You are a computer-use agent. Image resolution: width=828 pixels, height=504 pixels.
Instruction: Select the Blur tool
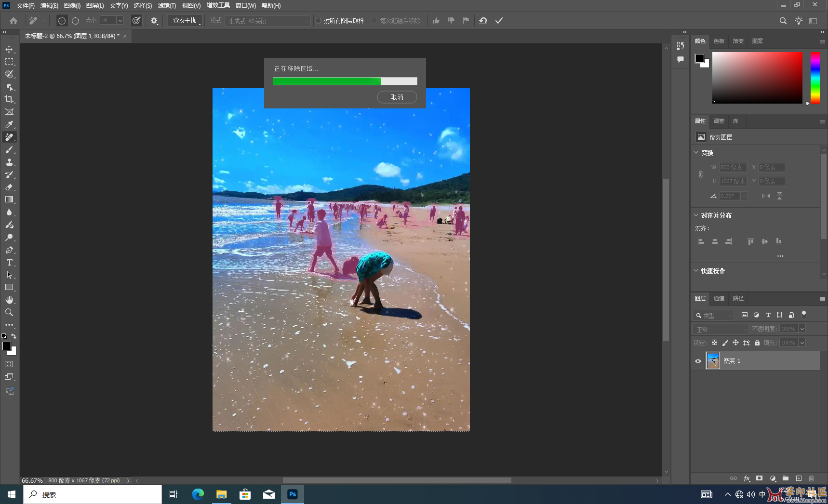[x=9, y=212]
